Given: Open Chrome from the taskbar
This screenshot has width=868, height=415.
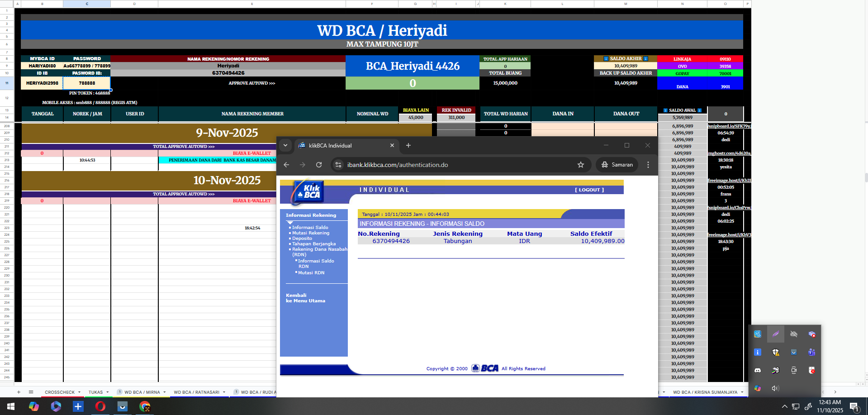Looking at the screenshot, I should 145,406.
